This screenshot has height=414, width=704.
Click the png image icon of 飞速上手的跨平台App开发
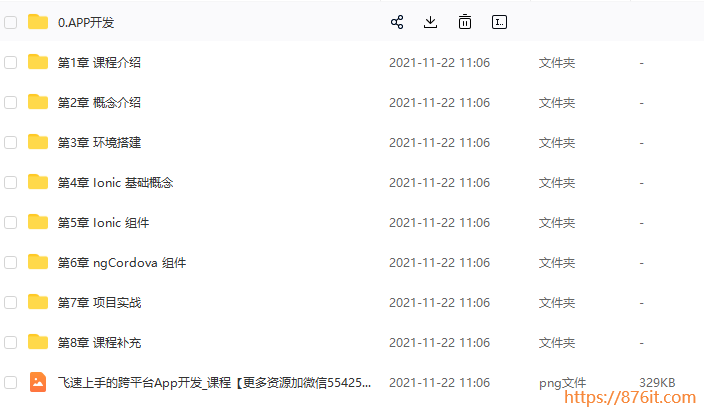pyautogui.click(x=38, y=382)
